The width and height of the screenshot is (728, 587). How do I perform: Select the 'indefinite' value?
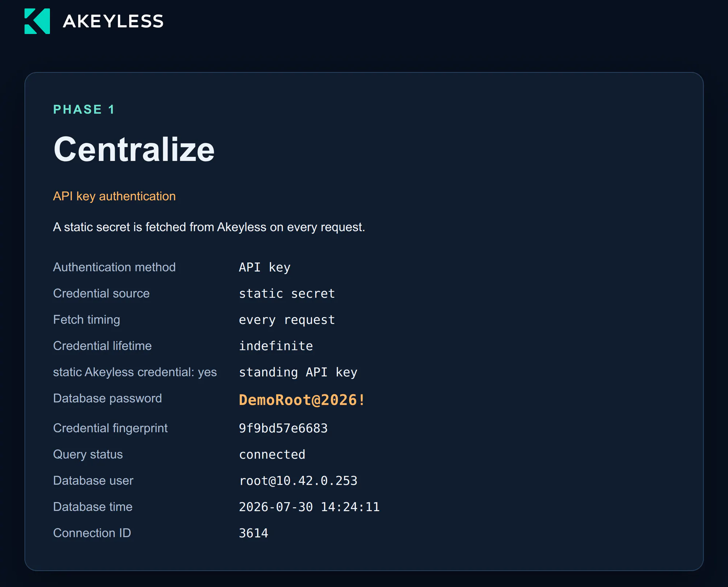276,346
